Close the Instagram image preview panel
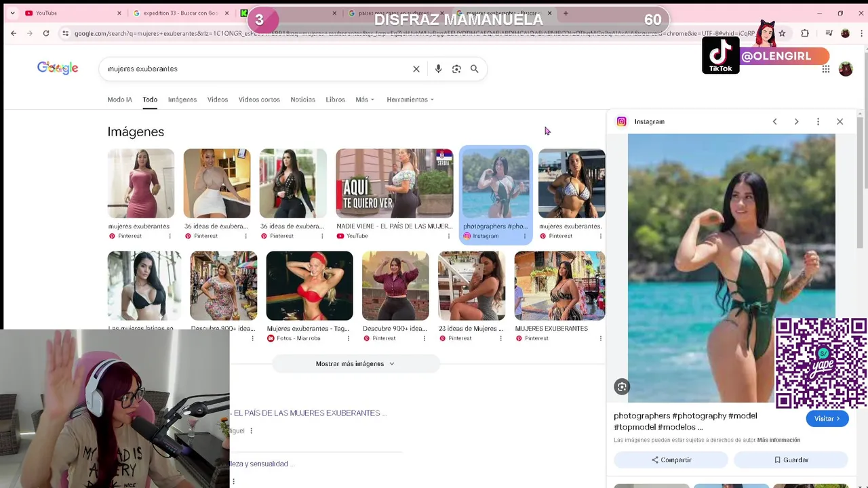The width and height of the screenshot is (868, 488). point(840,121)
